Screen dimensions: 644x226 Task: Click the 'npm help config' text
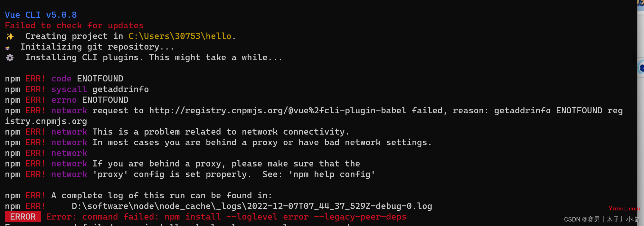[x=332, y=174]
